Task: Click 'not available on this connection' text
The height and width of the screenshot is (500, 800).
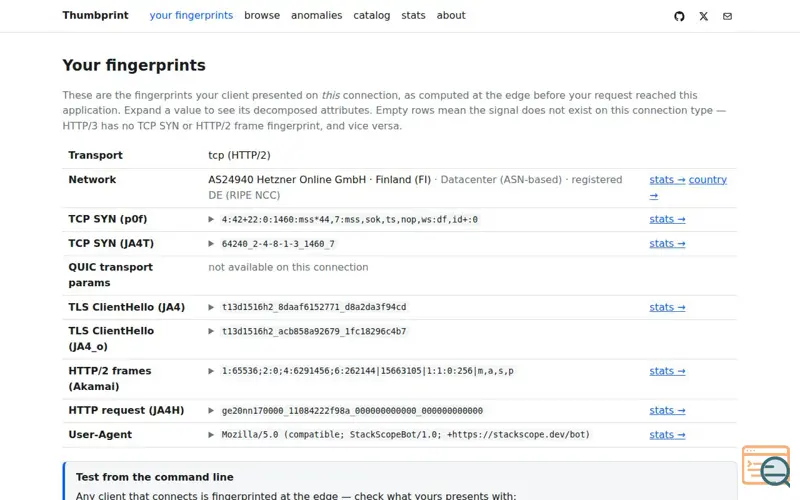Action: [x=288, y=267]
